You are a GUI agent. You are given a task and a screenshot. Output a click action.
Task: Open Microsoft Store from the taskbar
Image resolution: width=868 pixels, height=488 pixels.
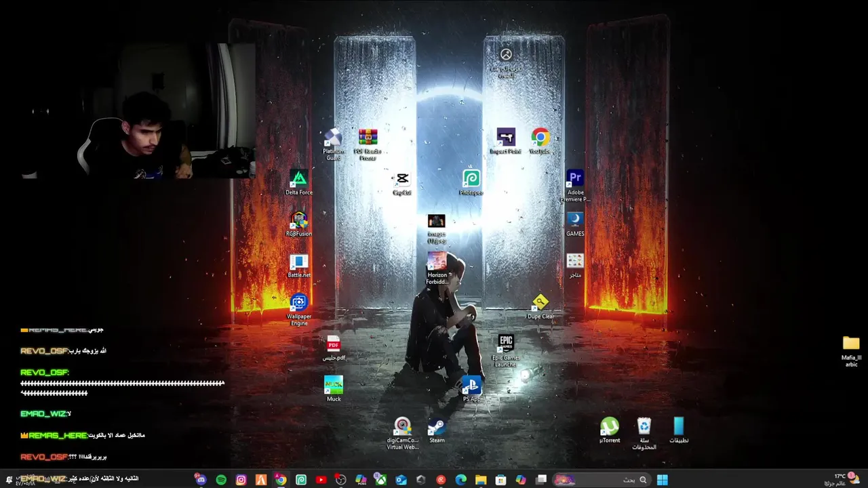[500, 480]
